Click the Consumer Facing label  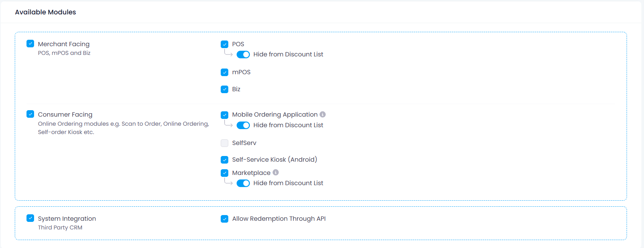tap(65, 114)
